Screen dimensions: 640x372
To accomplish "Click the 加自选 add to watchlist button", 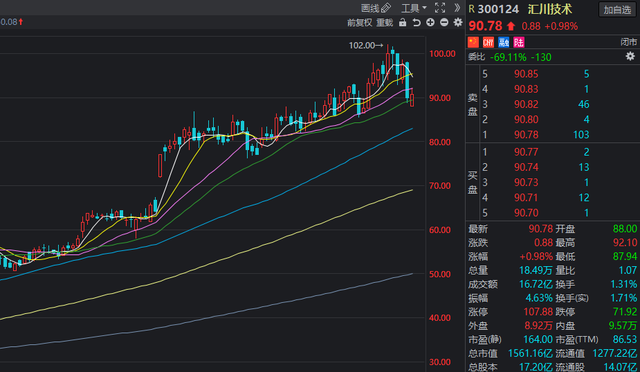I will [x=617, y=9].
